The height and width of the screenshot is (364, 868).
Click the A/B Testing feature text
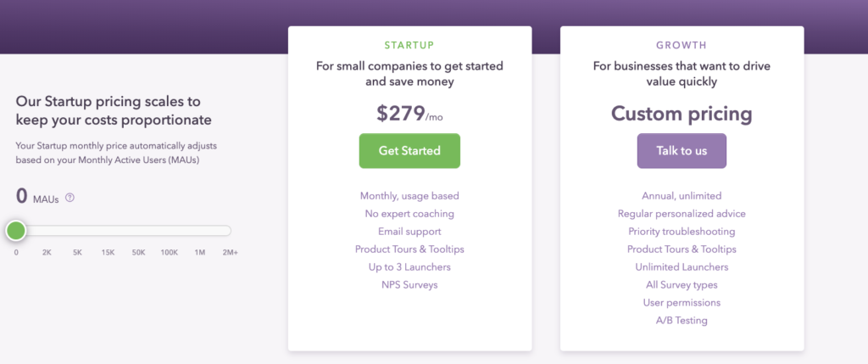coord(682,320)
